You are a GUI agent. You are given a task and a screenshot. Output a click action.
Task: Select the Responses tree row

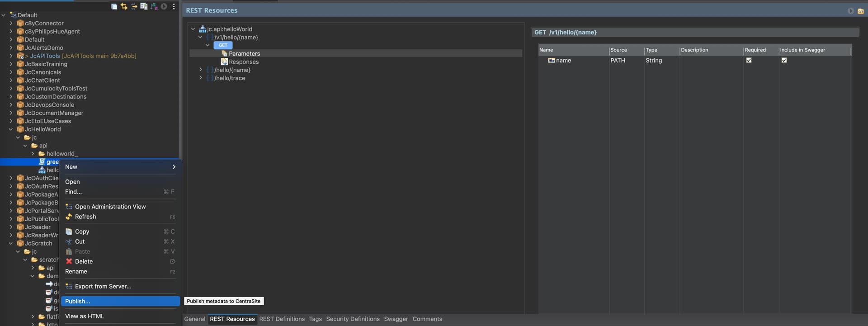coord(356,61)
